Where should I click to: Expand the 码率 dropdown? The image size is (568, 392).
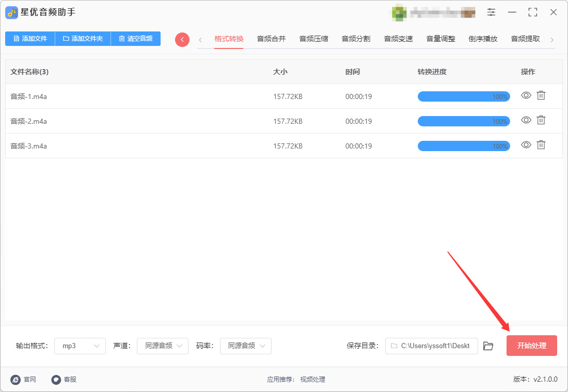click(246, 346)
